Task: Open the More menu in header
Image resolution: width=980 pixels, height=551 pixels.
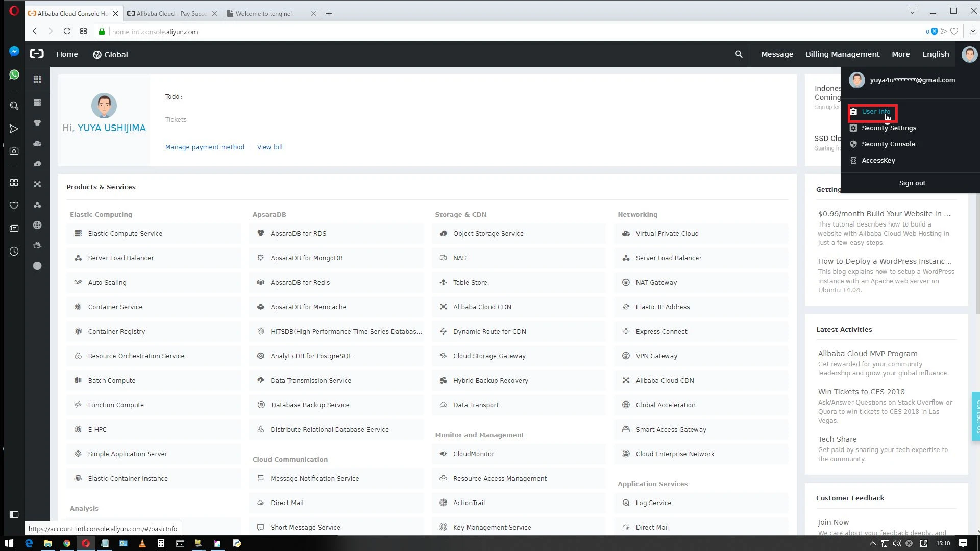Action: click(900, 54)
